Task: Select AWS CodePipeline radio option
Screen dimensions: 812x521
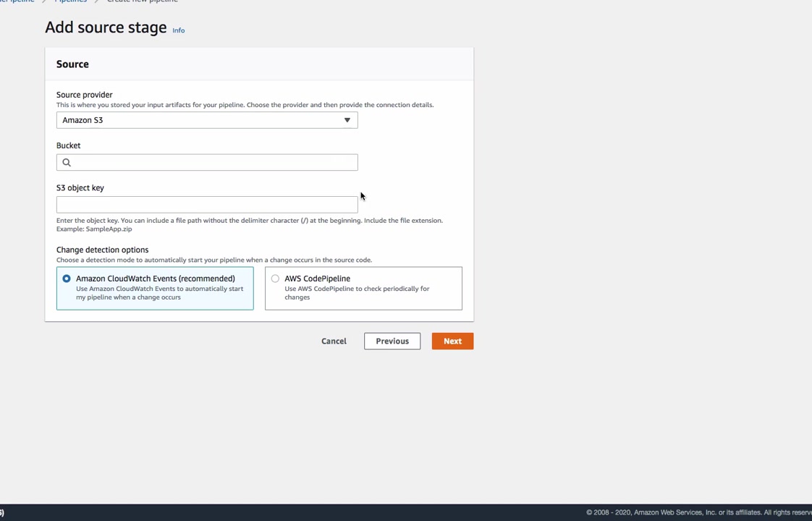Action: [x=275, y=279]
